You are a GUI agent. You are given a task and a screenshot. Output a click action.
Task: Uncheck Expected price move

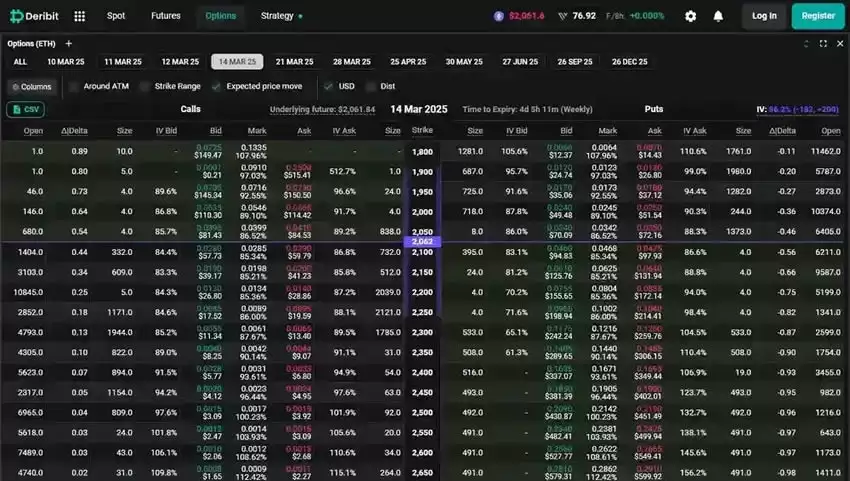(x=218, y=86)
